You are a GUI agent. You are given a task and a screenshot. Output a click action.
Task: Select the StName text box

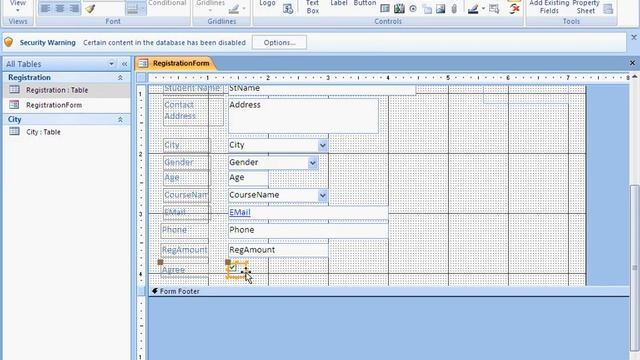click(x=322, y=89)
